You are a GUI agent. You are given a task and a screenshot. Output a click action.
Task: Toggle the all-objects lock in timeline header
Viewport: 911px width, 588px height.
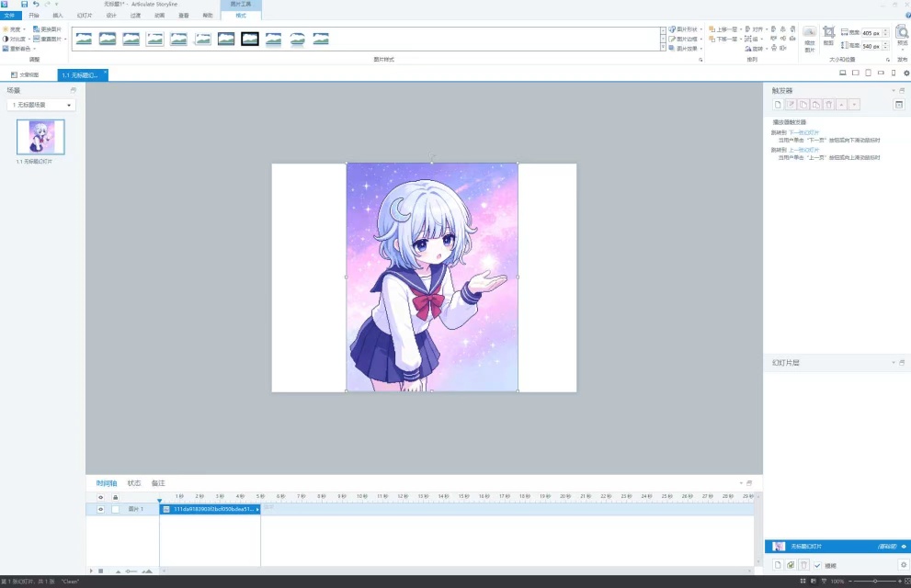coord(115,497)
